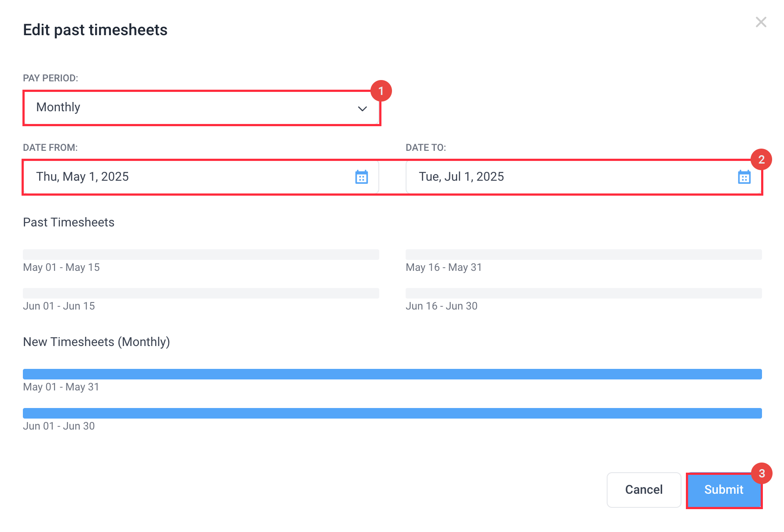This screenshot has width=784, height=532.
Task: Open the Date To calendar picker icon
Action: [x=744, y=177]
